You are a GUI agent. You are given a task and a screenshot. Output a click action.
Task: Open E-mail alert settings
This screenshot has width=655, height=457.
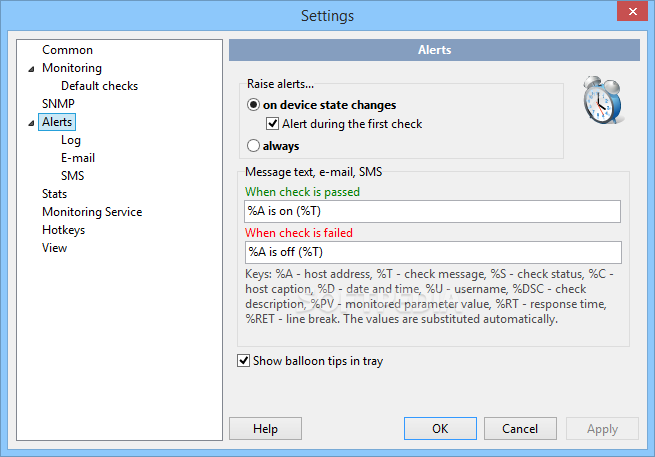click(78, 158)
